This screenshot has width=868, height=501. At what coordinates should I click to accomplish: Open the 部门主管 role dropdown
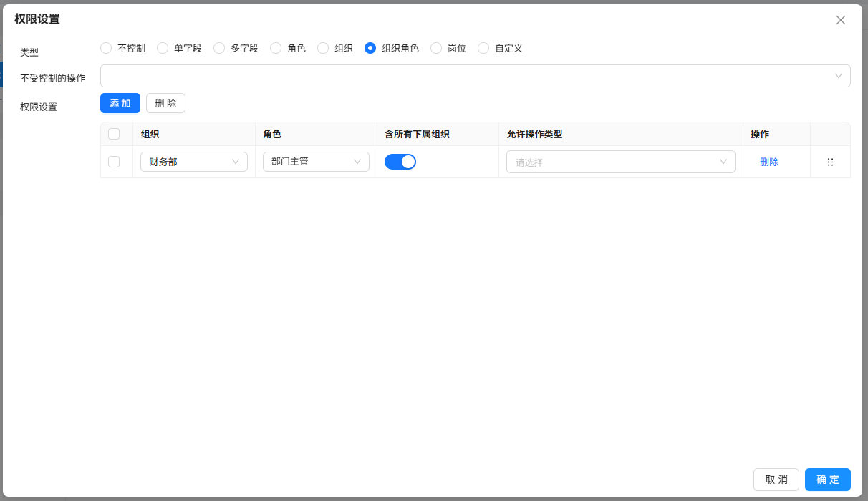click(316, 162)
